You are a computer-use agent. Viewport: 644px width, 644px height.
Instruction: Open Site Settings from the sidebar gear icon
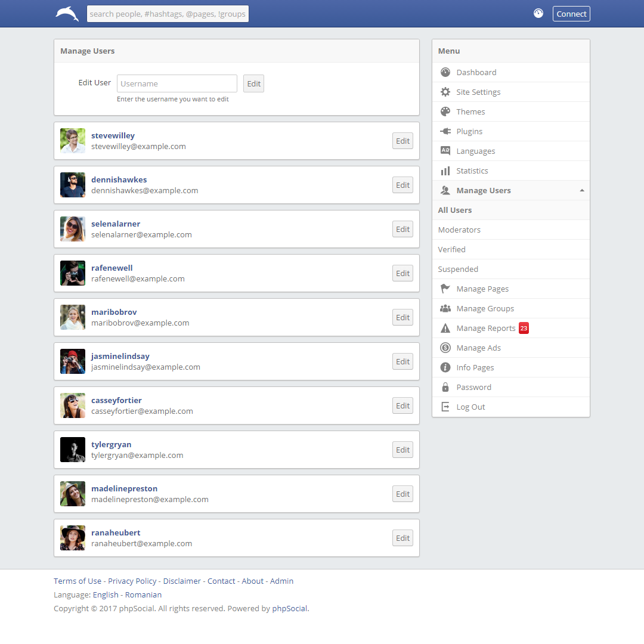[x=444, y=92]
